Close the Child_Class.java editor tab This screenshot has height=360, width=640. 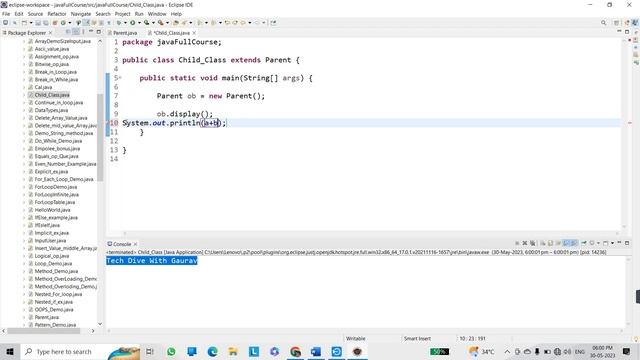coord(194,33)
